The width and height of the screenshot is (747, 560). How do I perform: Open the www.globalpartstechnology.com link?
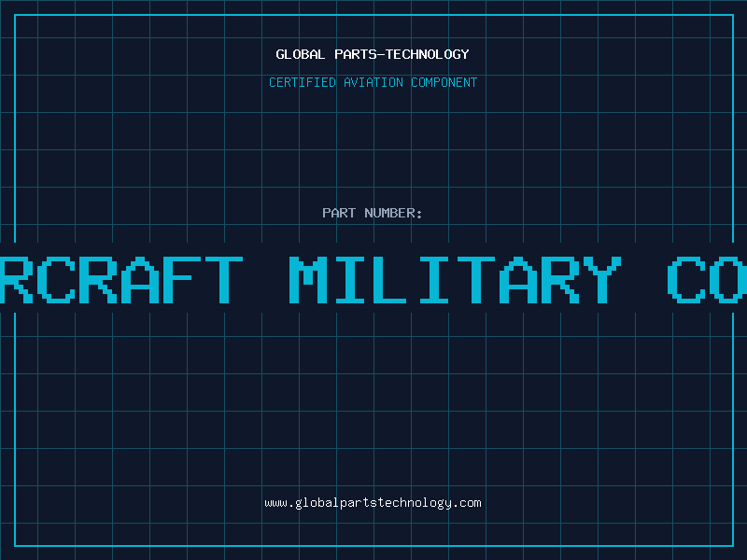(373, 503)
